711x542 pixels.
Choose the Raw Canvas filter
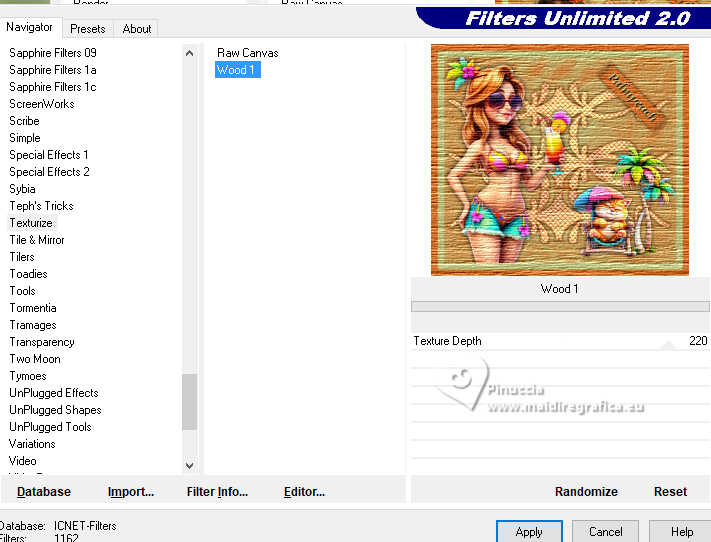pos(248,53)
